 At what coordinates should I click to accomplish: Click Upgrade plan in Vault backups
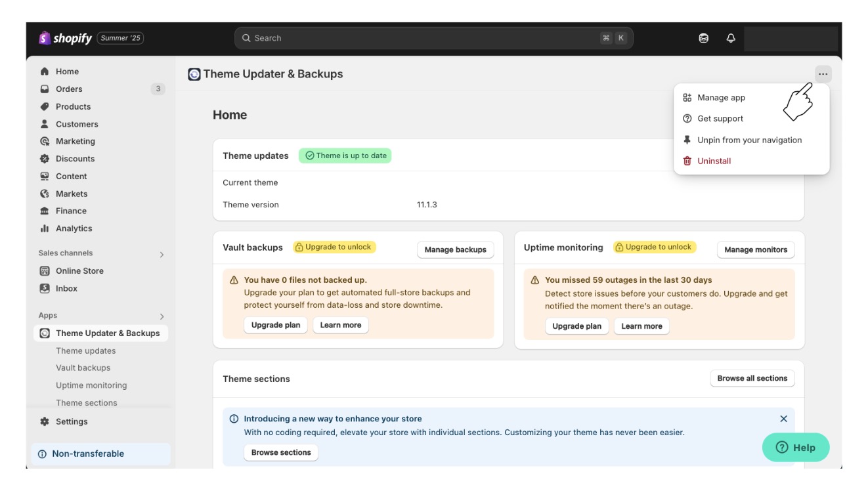(276, 326)
